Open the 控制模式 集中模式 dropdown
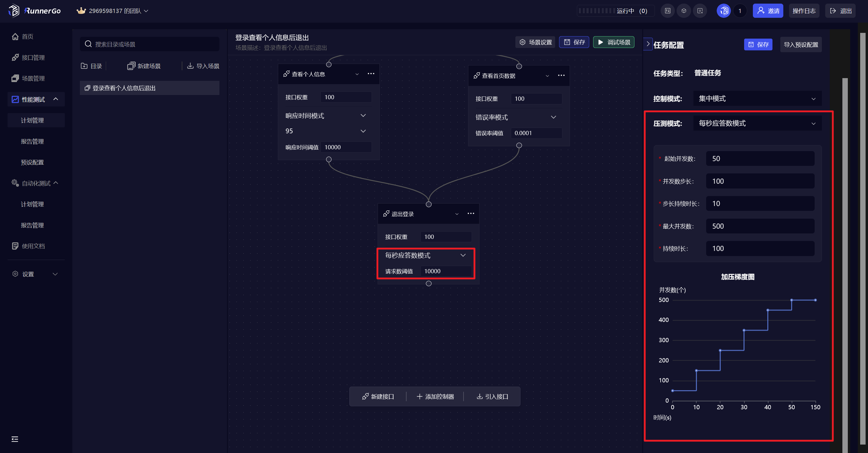The height and width of the screenshot is (453, 868). coord(757,99)
